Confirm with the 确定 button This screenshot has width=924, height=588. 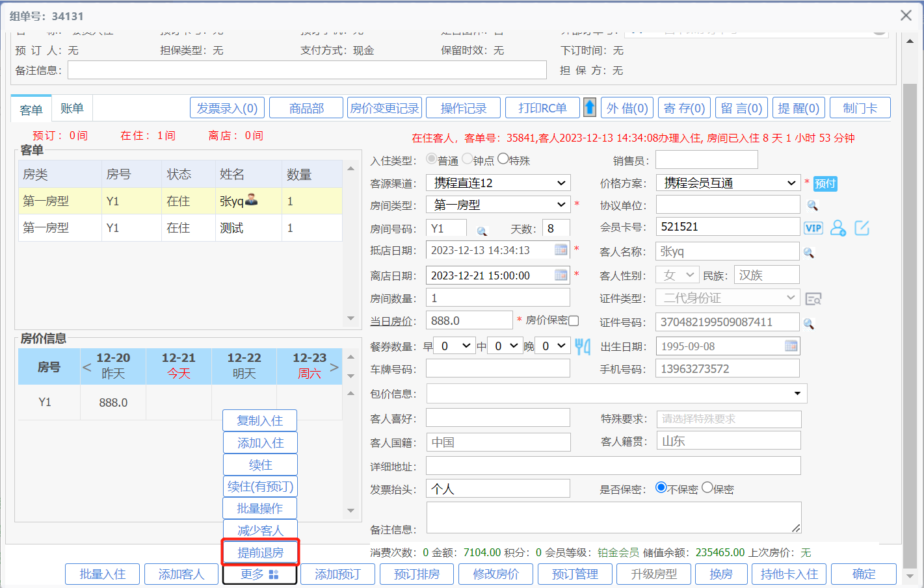coord(864,574)
